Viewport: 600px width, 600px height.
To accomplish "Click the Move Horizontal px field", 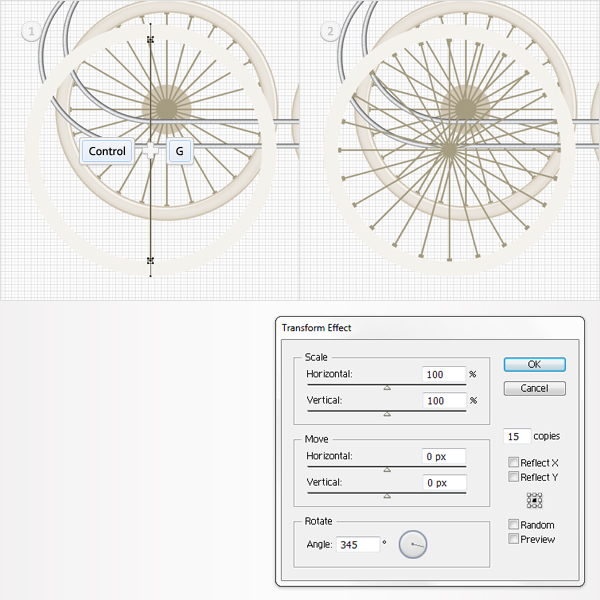I will (444, 456).
